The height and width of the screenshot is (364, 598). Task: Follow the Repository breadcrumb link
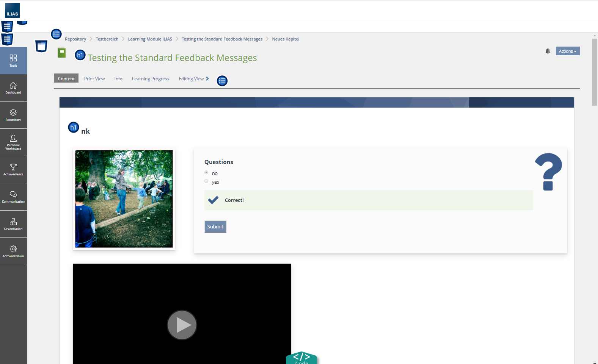click(75, 39)
